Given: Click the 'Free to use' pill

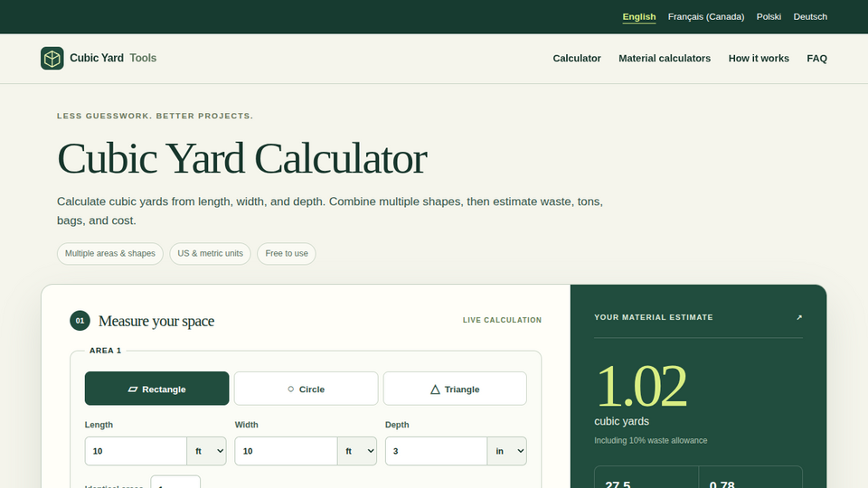Looking at the screenshot, I should pyautogui.click(x=287, y=253).
